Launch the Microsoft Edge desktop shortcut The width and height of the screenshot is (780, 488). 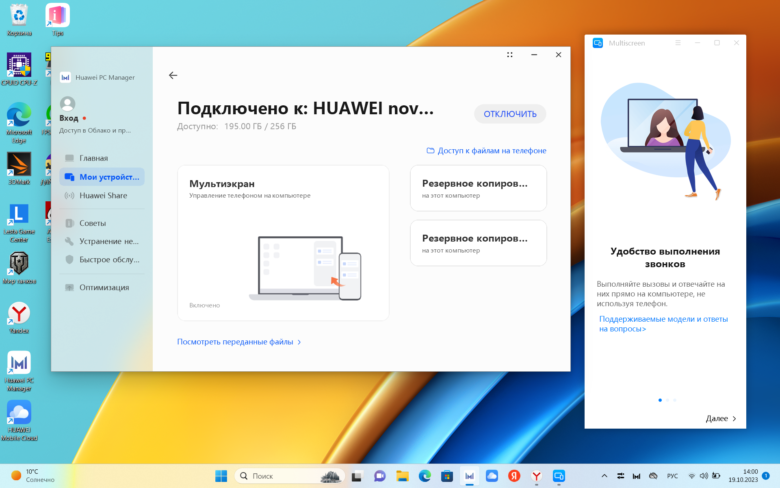[19, 123]
